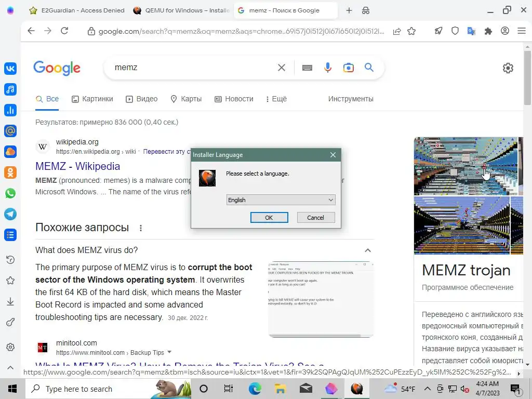The image size is (532, 399).
Task: Select the Карты search tab
Action: [186, 99]
